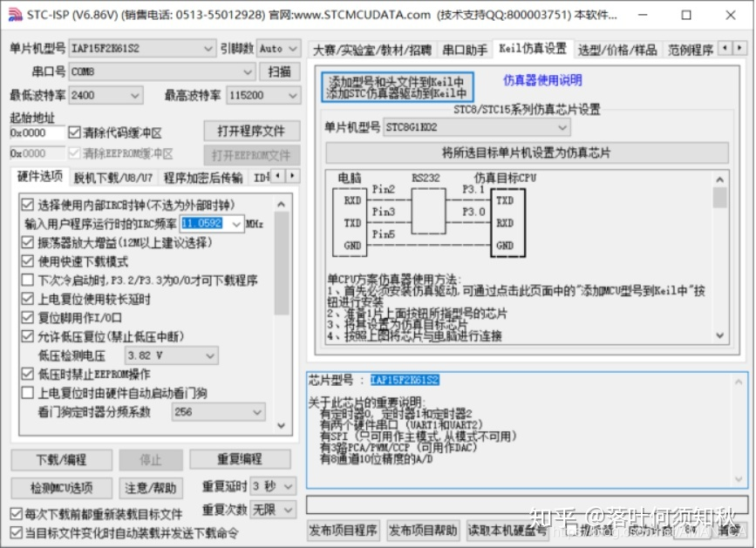Click 重复编程 button
The height and width of the screenshot is (548, 756).
click(240, 459)
